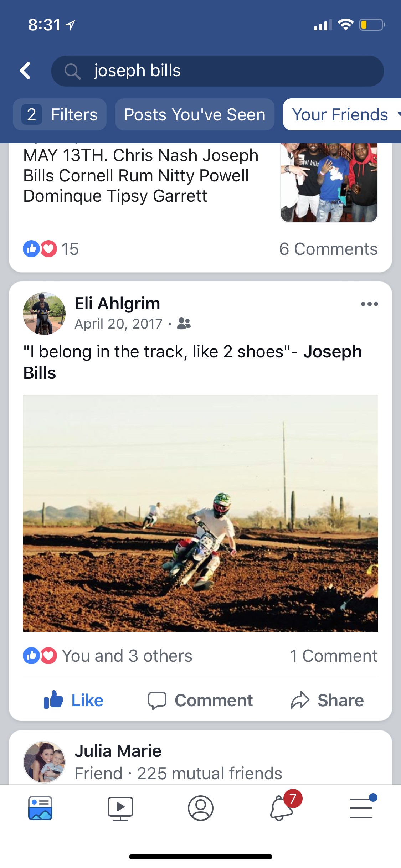This screenshot has height=868, width=401.
Task: View the 6 Comments link
Action: (328, 249)
